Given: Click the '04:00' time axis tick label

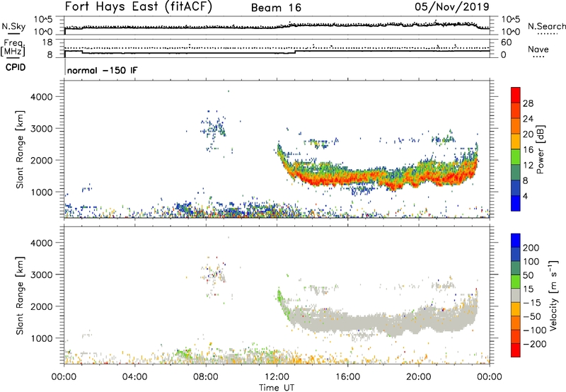Looking at the screenshot, I should [x=134, y=377].
